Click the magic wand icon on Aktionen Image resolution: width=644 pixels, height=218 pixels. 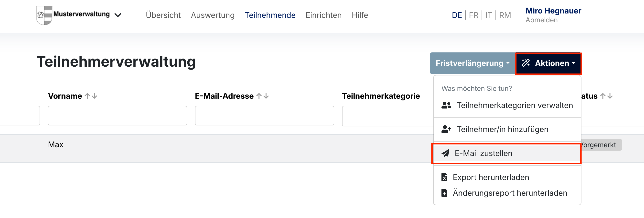[526, 63]
